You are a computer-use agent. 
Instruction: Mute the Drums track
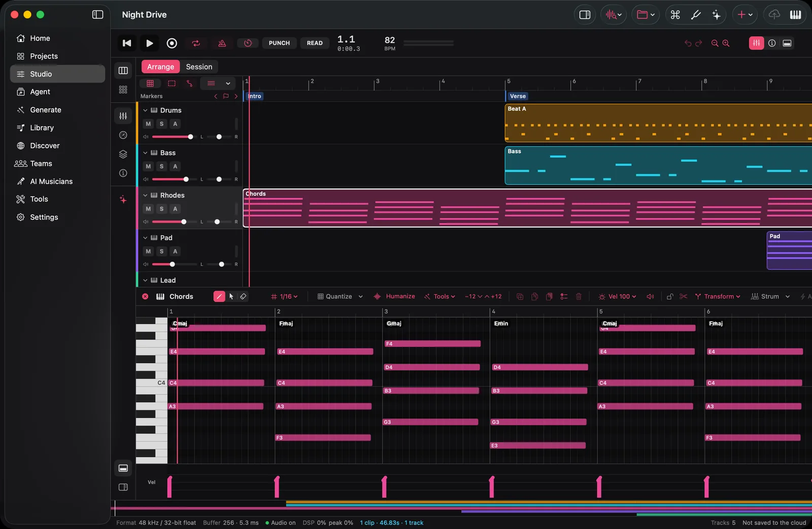(x=148, y=124)
